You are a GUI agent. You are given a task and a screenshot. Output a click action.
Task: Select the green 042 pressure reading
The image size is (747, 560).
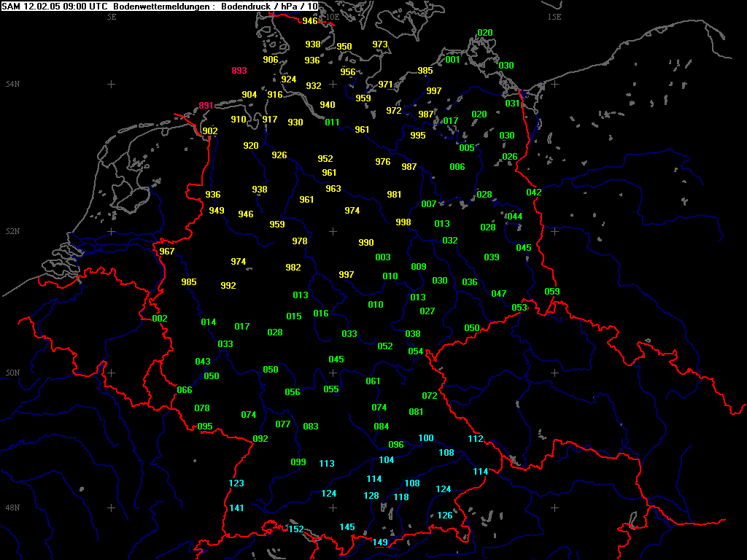click(x=534, y=192)
